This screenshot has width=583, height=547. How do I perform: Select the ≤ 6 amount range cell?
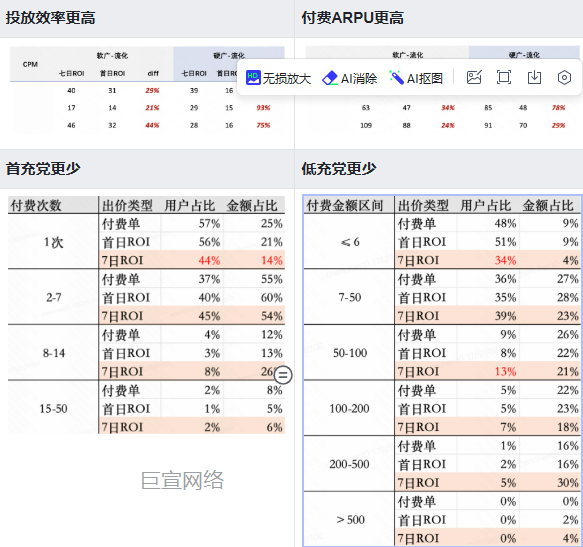350,242
